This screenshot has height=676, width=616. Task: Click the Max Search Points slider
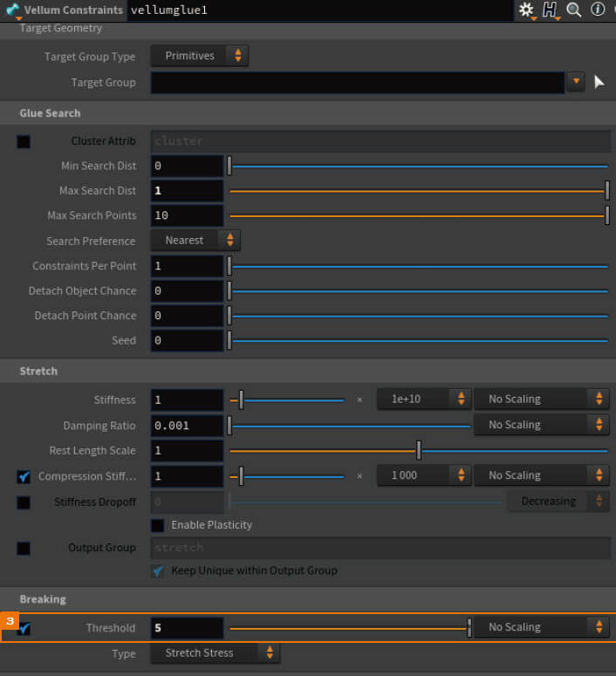click(418, 215)
